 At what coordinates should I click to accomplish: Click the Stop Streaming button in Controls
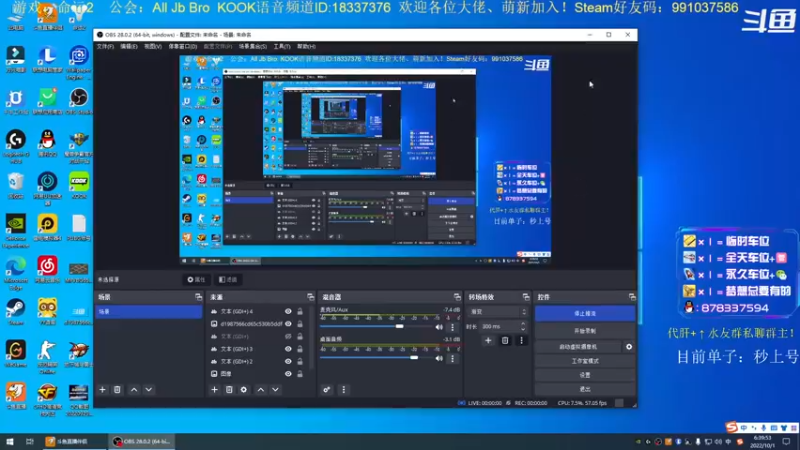pyautogui.click(x=585, y=314)
